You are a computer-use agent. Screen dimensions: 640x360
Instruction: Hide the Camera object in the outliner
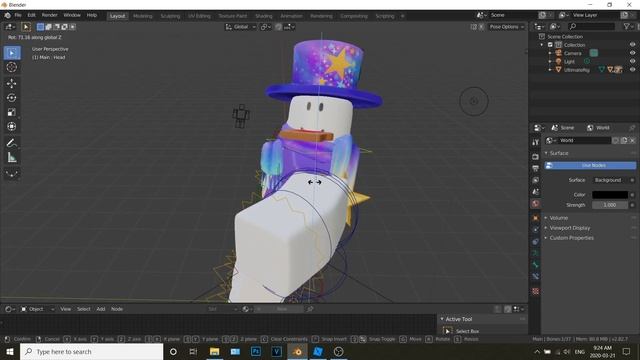coord(632,53)
